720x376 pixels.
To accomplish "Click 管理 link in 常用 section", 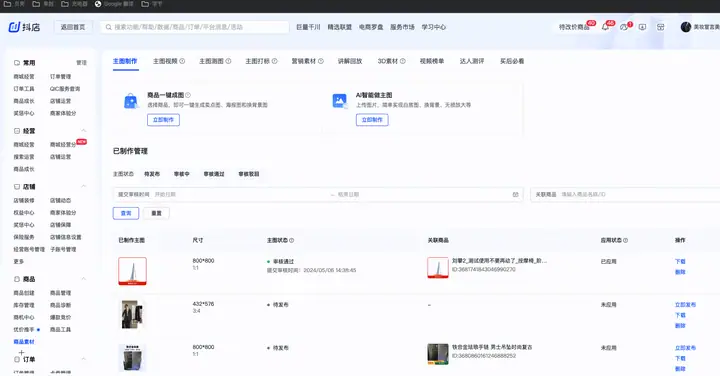I will pyautogui.click(x=81, y=63).
